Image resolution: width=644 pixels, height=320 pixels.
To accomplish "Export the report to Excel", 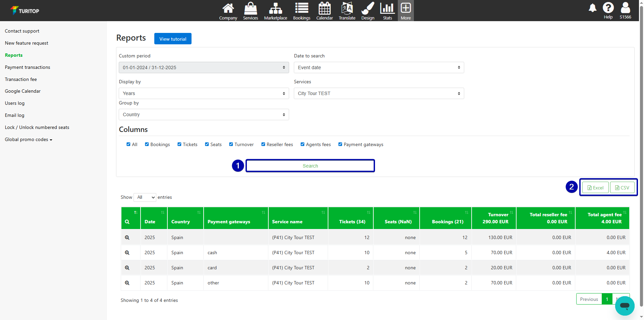I will [x=595, y=188].
